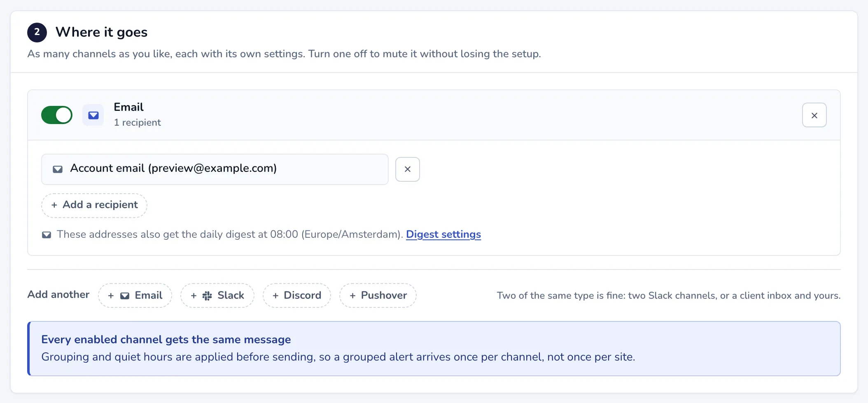The image size is (868, 403).
Task: Click the 'As many channels as you like' description
Action: click(284, 54)
